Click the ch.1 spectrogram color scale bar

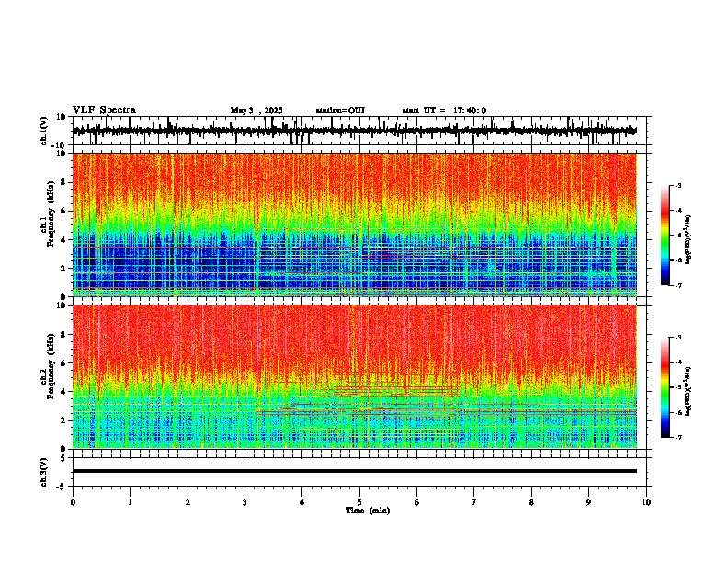pos(665,236)
